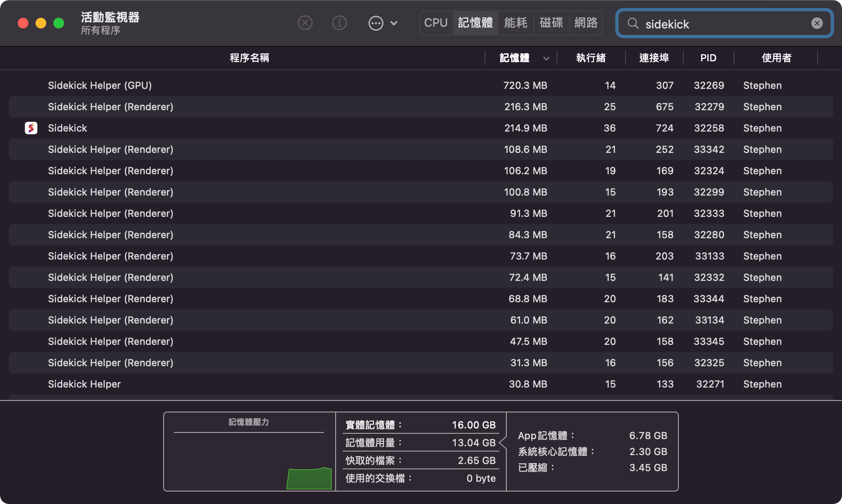
Task: Select the Renderer row using 106.2 MB
Action: [x=421, y=171]
